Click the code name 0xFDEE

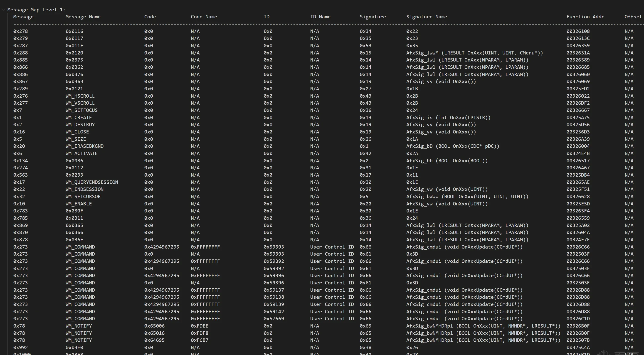coord(200,326)
